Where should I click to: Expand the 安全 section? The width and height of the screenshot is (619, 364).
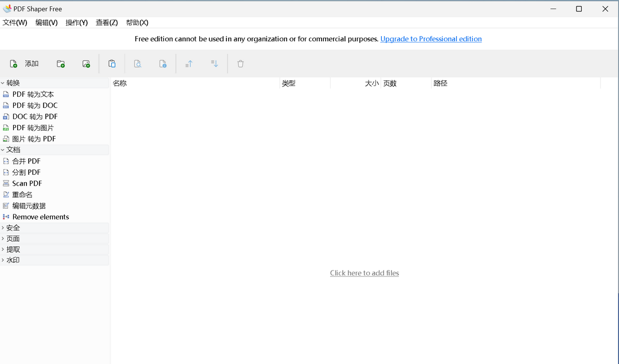[x=13, y=228]
